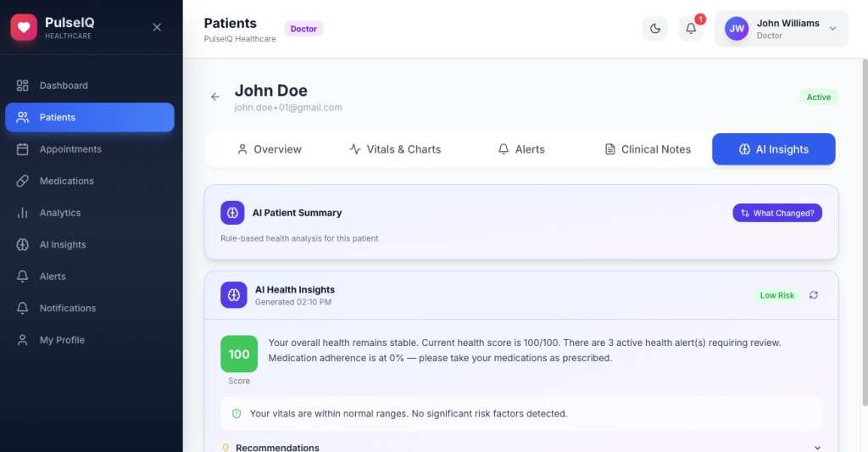
Task: Click the green 100 health score badge
Action: point(239,354)
